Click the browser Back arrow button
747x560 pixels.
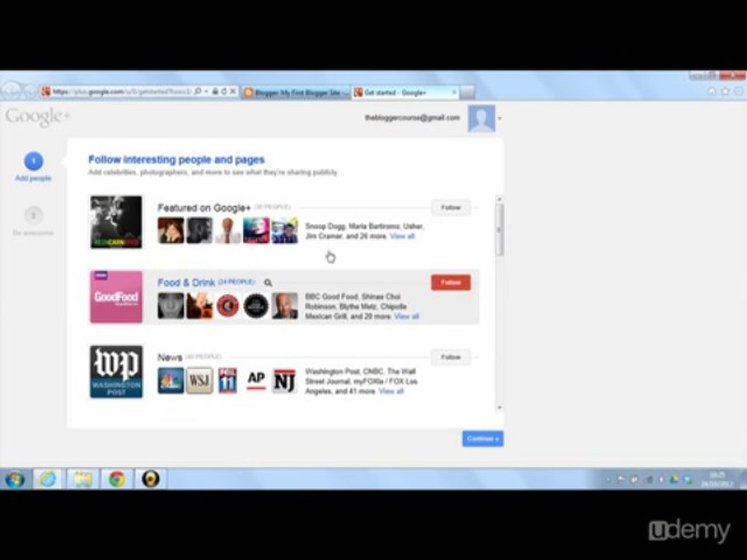coord(12,90)
